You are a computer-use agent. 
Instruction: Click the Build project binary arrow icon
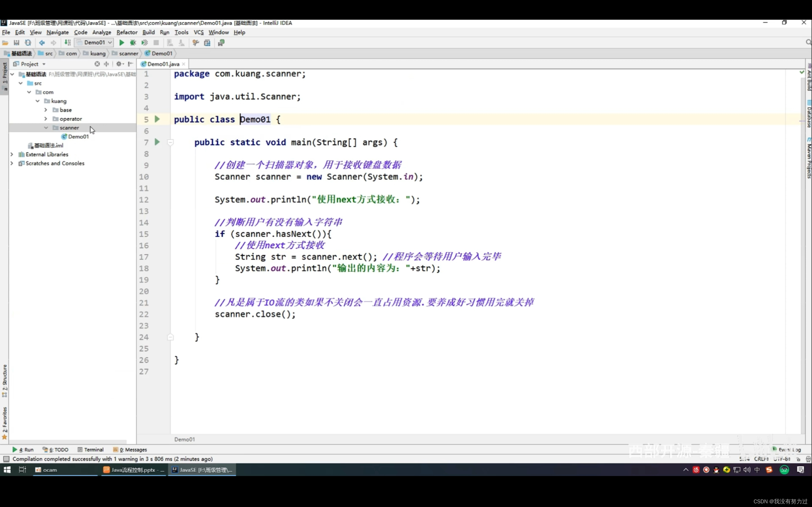point(67,43)
